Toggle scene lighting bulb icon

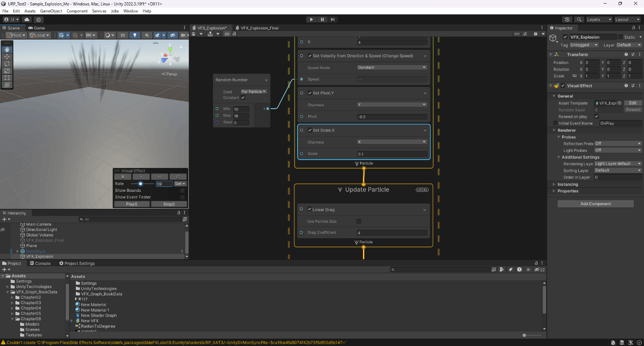point(134,35)
